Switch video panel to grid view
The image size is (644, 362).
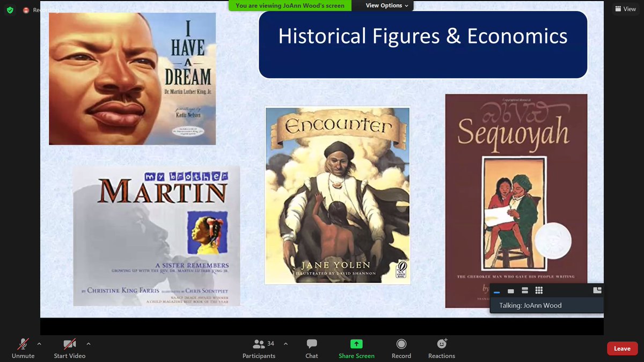click(x=539, y=291)
